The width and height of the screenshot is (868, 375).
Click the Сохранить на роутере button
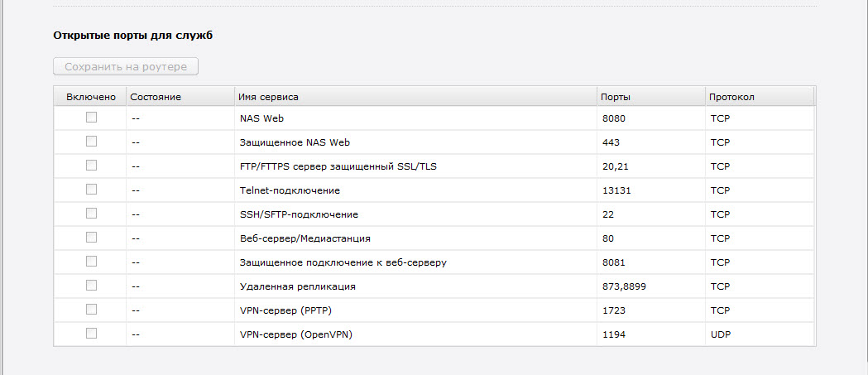[126, 66]
